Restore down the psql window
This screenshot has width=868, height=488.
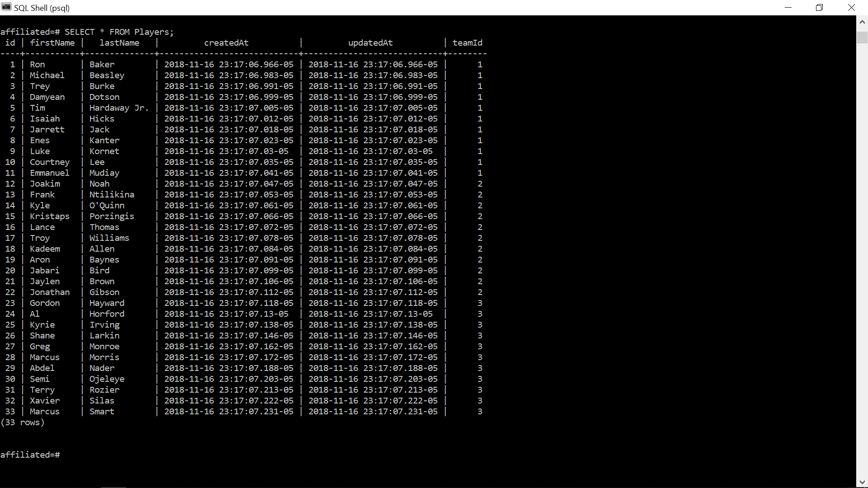820,8
